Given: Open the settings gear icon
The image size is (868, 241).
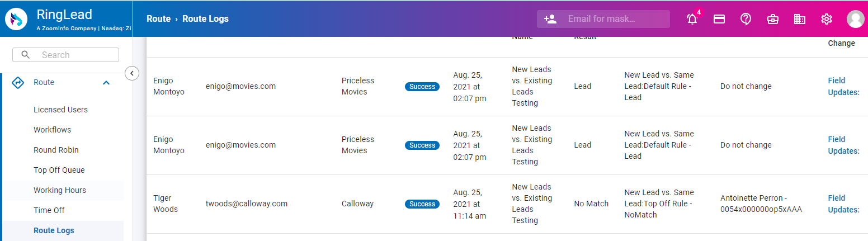Looking at the screenshot, I should pyautogui.click(x=827, y=19).
